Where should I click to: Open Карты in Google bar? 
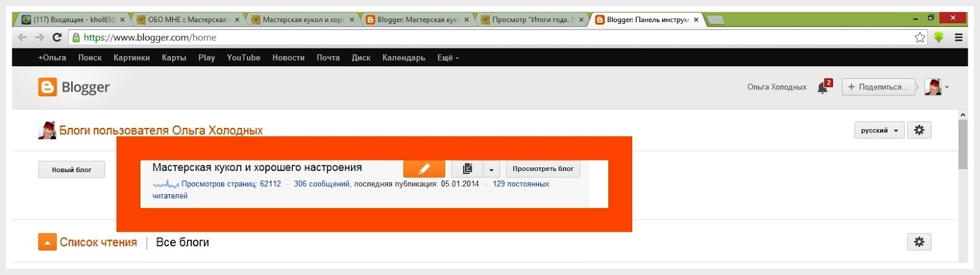point(174,58)
